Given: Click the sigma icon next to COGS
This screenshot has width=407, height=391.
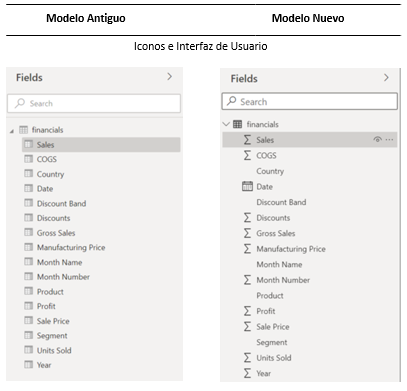Looking at the screenshot, I should point(247,155).
